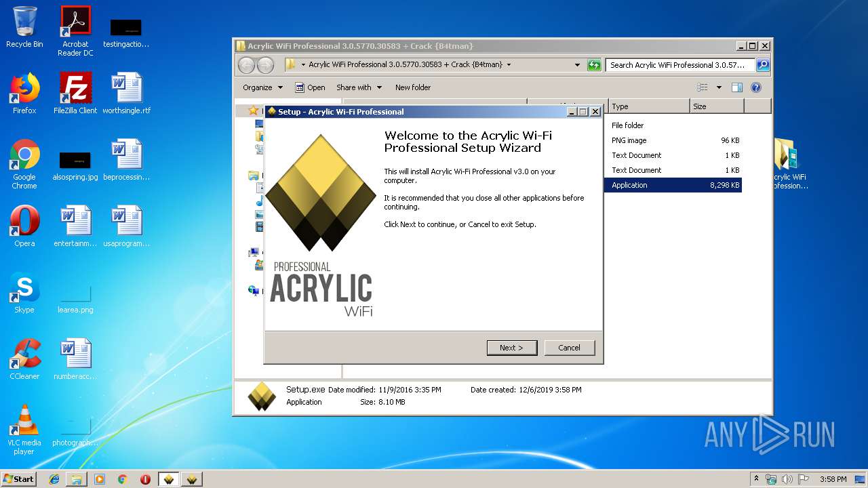Sort by the Size column header
Viewport: 868px width, 488px height.
click(717, 106)
